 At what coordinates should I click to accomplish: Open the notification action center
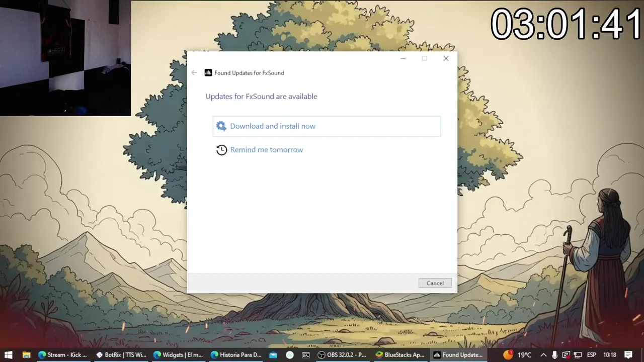tap(628, 355)
